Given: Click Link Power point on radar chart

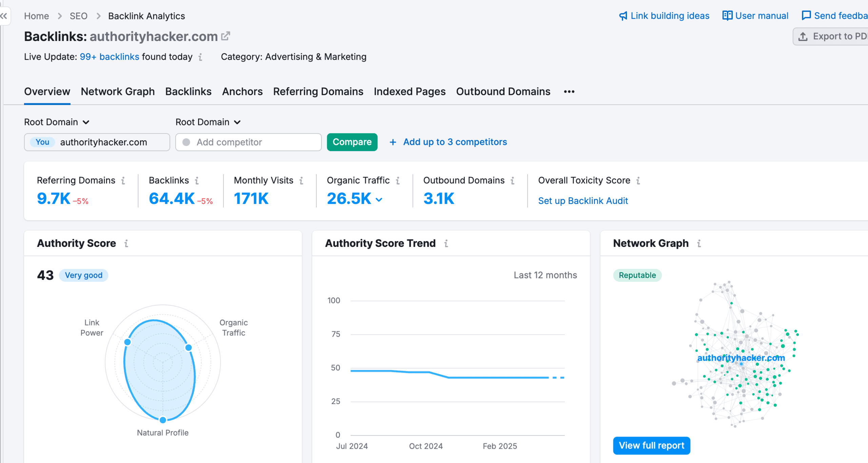Looking at the screenshot, I should click(x=127, y=342).
